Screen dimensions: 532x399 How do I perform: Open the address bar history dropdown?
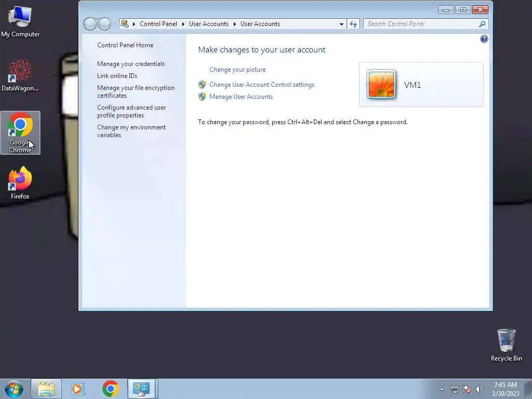coord(341,24)
